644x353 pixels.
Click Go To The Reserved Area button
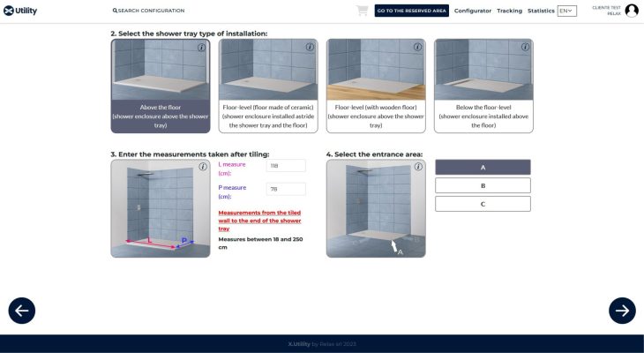[x=411, y=11]
